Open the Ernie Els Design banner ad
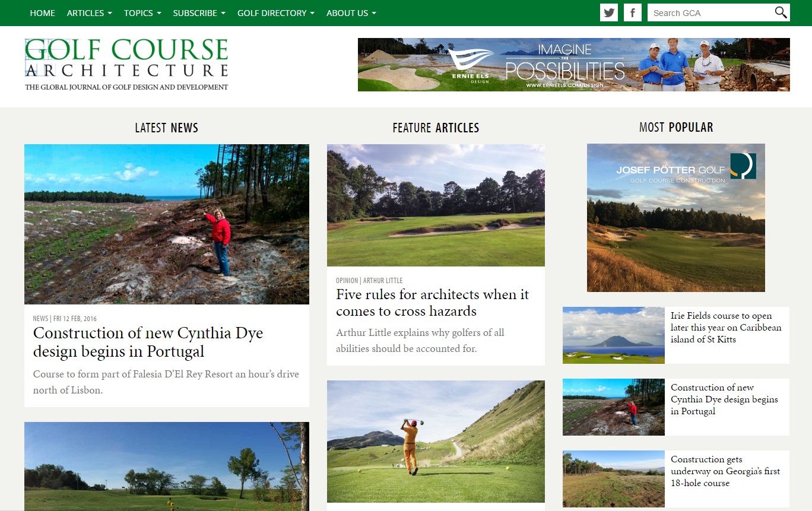 click(x=573, y=65)
